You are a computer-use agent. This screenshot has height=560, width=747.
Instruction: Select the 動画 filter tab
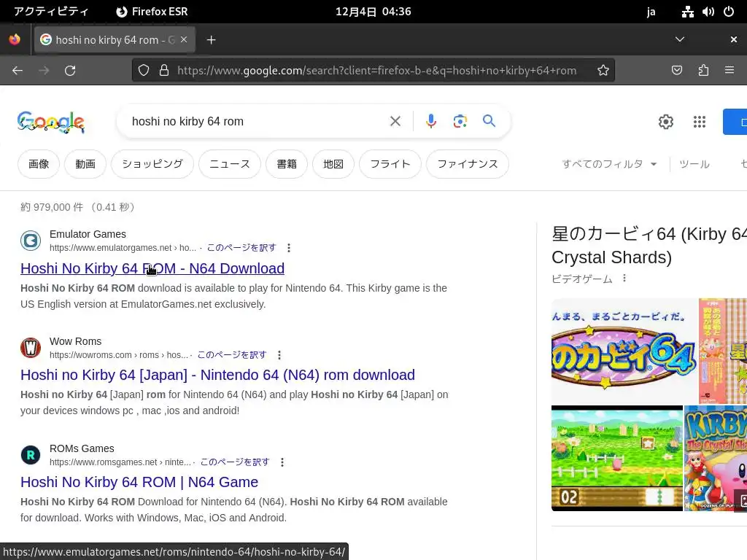pos(85,164)
